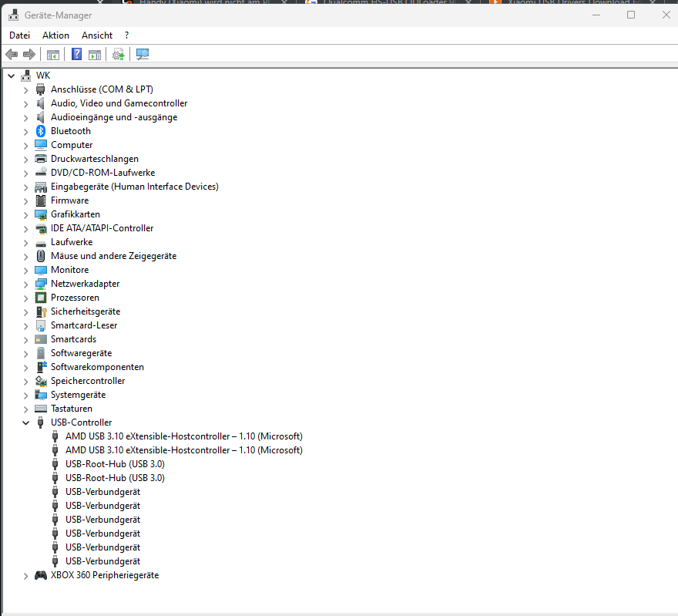The height and width of the screenshot is (616, 678).
Task: Click the WK computer root icon
Action: (x=26, y=76)
